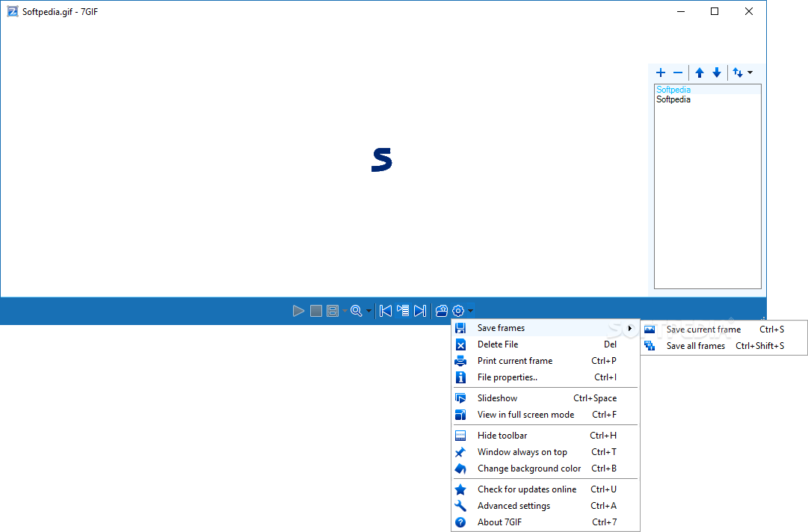Click the open file folder icon
The width and height of the screenshot is (808, 532).
442,311
